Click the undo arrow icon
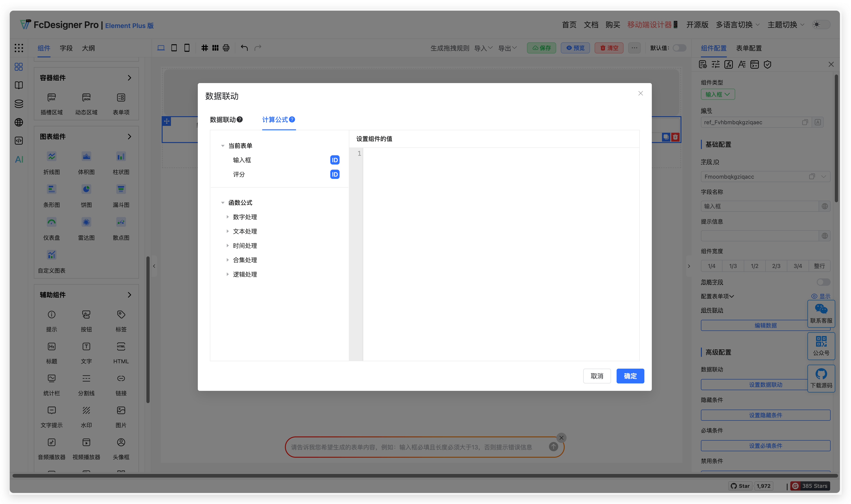Screen dimensions: 851x504 click(244, 48)
